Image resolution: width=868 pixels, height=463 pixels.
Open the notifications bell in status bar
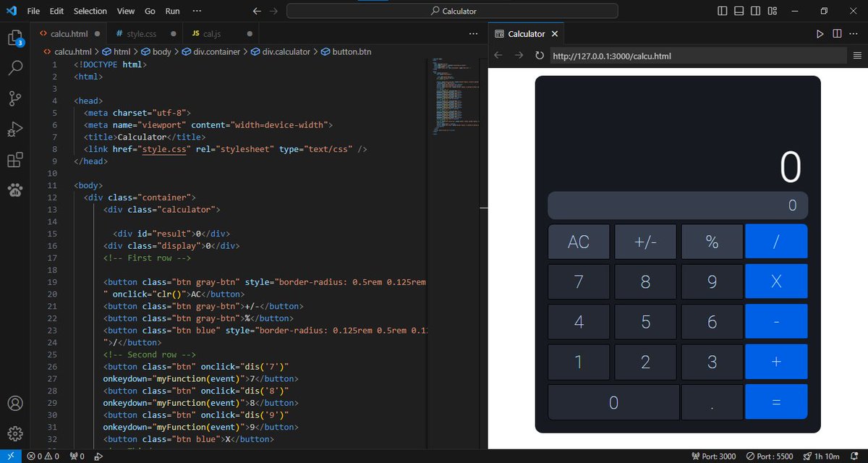856,456
